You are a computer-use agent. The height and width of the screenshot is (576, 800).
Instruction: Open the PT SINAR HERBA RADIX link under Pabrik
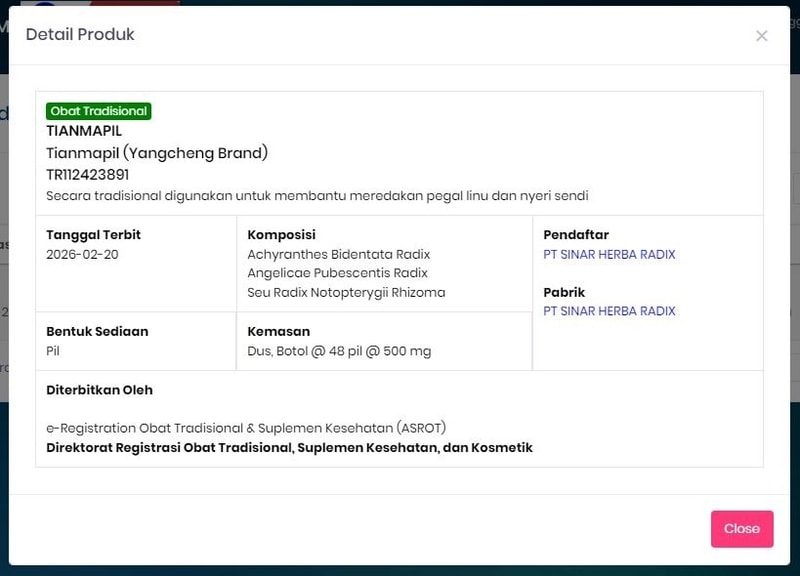[x=609, y=311]
